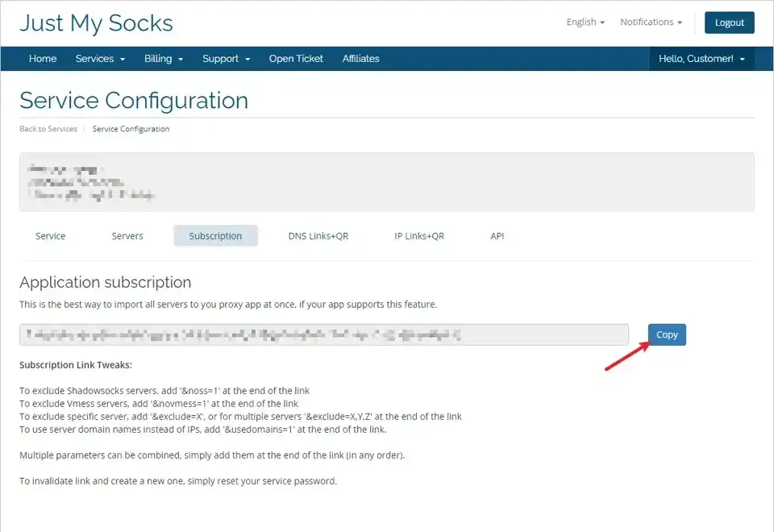
Task: Open the Support dropdown menu
Action: tap(226, 59)
